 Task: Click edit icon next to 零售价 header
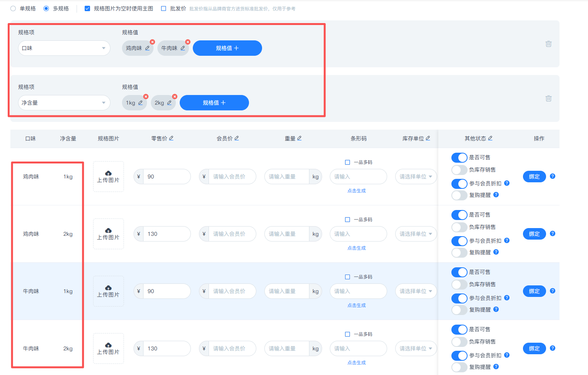click(x=171, y=138)
